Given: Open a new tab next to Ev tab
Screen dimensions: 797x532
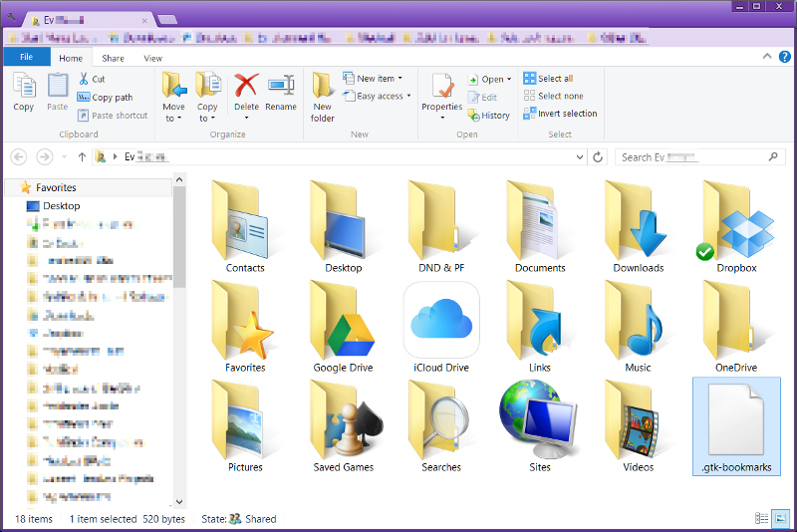Looking at the screenshot, I should [x=167, y=20].
